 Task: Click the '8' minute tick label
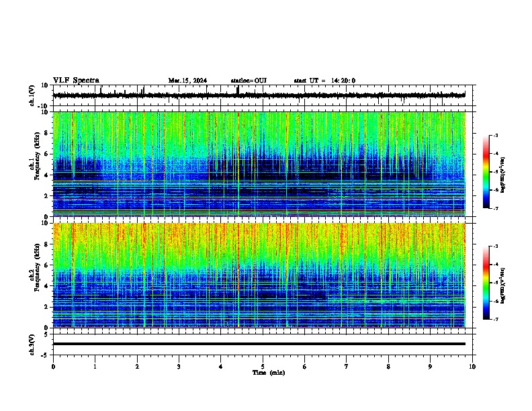pyautogui.click(x=388, y=367)
